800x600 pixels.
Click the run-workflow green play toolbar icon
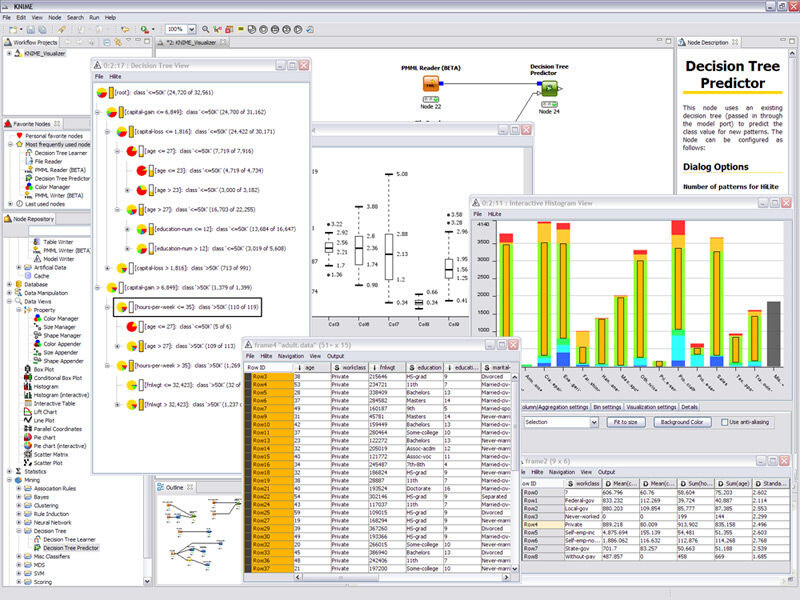coord(145,30)
